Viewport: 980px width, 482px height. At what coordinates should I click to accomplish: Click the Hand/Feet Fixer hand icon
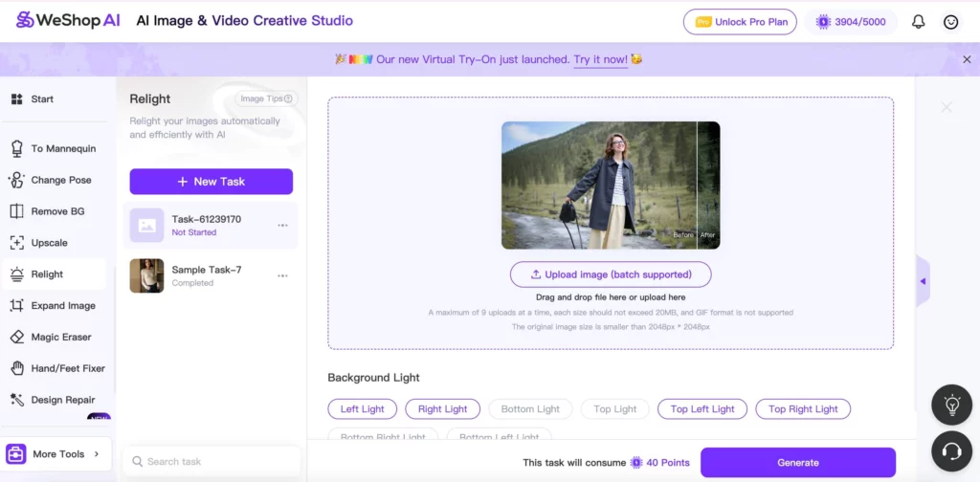(x=17, y=368)
